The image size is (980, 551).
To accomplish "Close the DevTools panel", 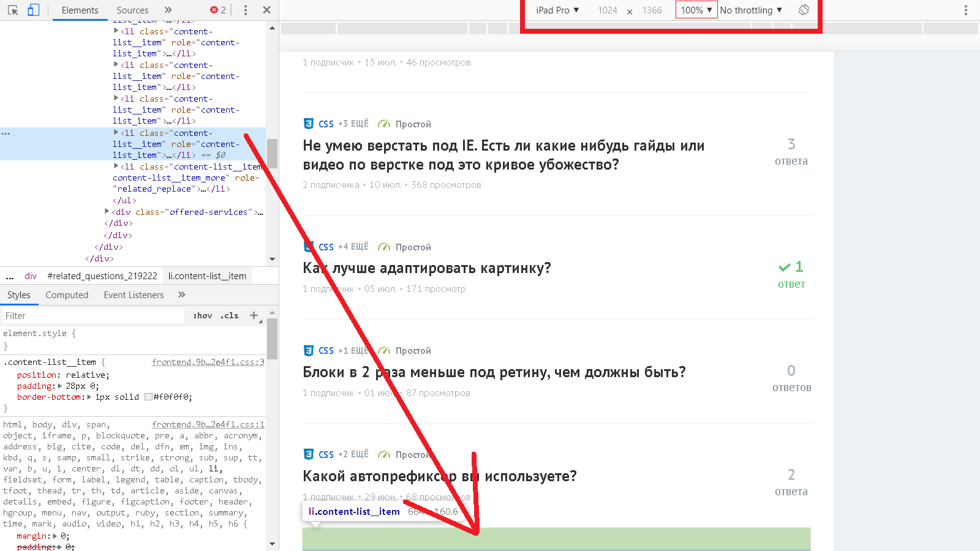I will click(266, 10).
